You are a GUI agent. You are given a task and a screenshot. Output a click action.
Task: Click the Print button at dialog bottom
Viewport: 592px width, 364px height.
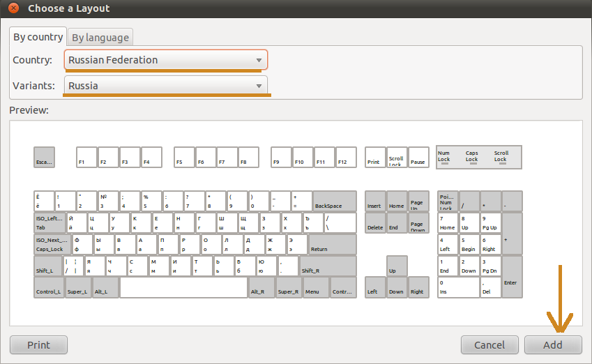[x=38, y=344]
